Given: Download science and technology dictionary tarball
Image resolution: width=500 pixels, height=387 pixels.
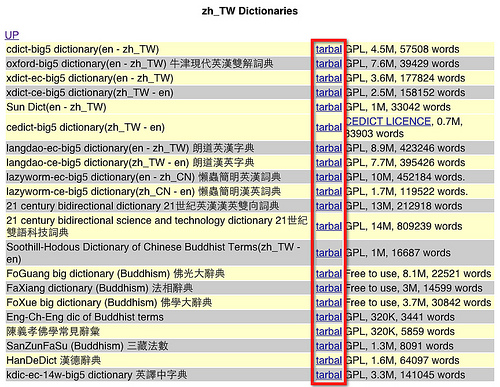Looking at the screenshot, I should (329, 226).
